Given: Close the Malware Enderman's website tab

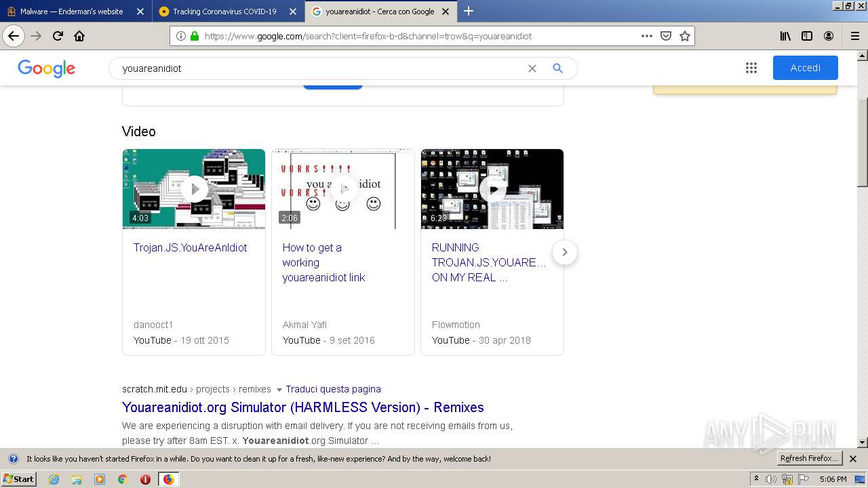Looking at the screenshot, I should (140, 12).
